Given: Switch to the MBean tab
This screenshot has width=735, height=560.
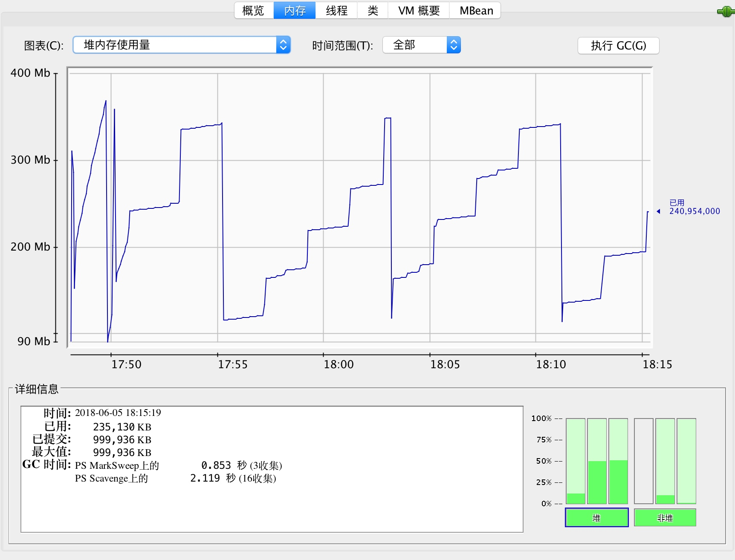Looking at the screenshot, I should click(x=475, y=11).
